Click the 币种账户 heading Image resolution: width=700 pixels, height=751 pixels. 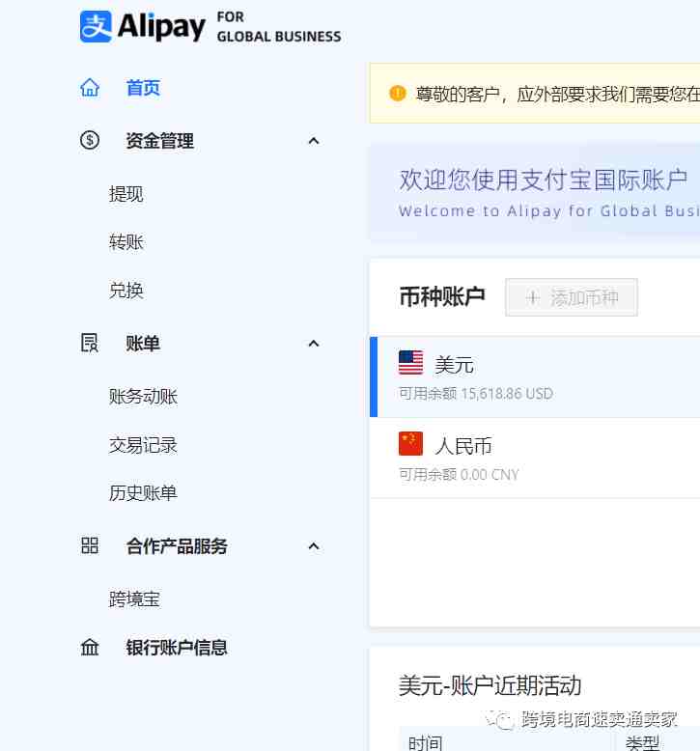(442, 296)
